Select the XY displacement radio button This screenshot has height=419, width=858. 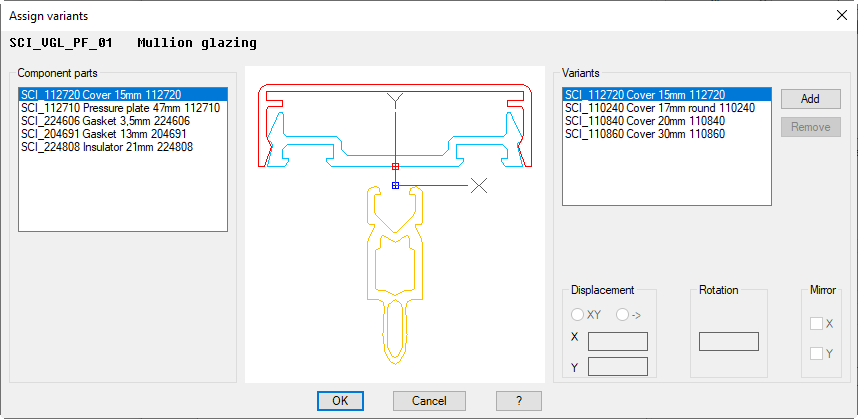pyautogui.click(x=576, y=315)
